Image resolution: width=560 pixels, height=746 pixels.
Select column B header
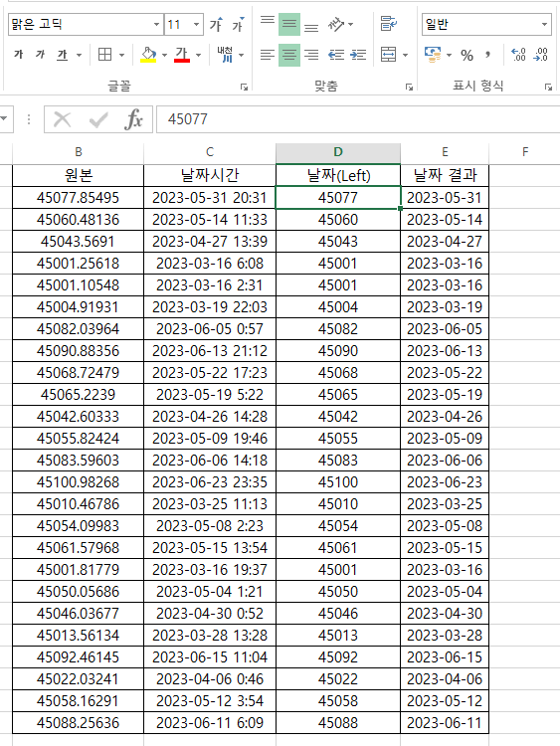point(78,152)
